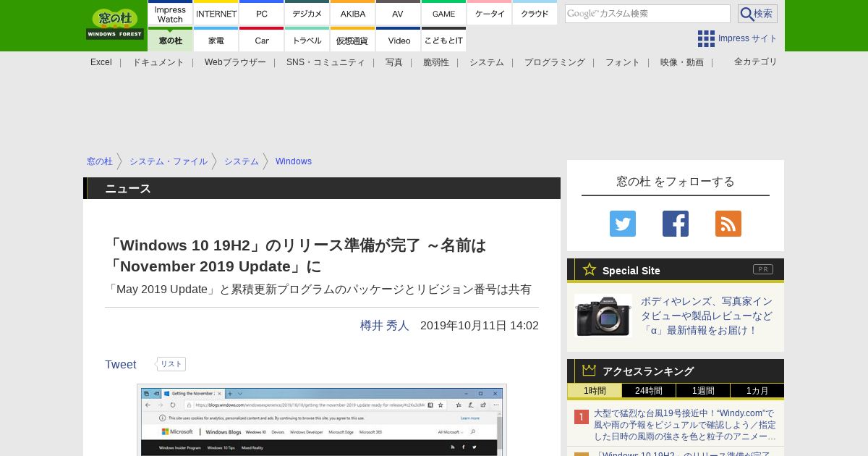Open the ケータイ nav tab
The height and width of the screenshot is (456, 868).
pos(490,12)
